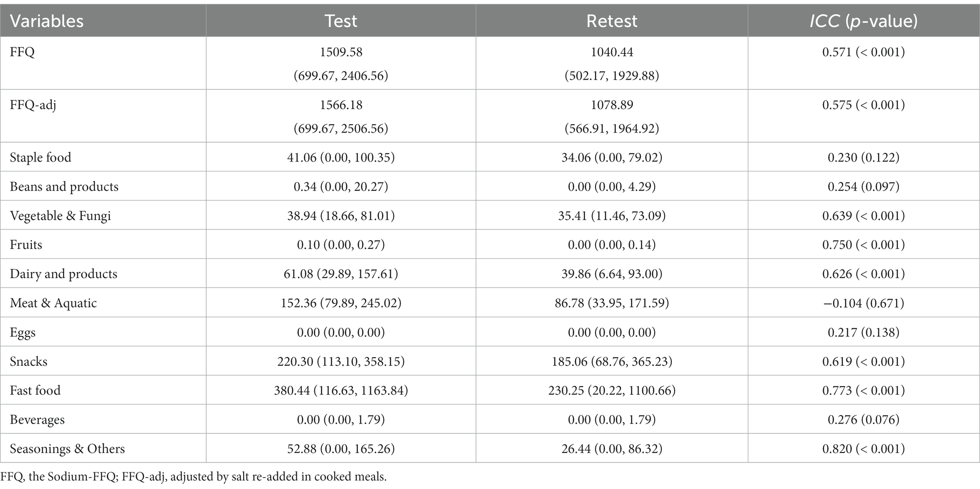Click the FFQ row label

(x=22, y=52)
